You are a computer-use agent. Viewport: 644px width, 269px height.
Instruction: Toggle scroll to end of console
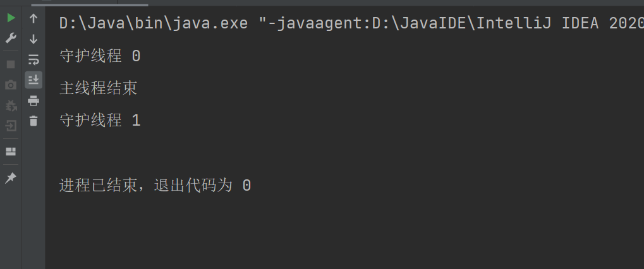(33, 80)
